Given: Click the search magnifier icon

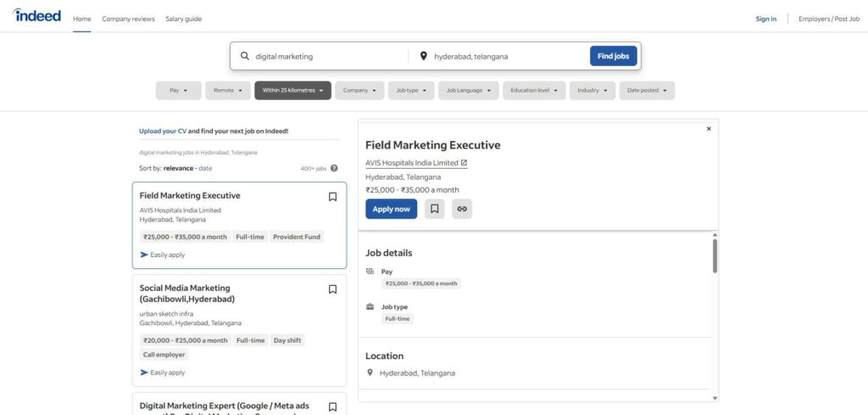Looking at the screenshot, I should click(245, 56).
